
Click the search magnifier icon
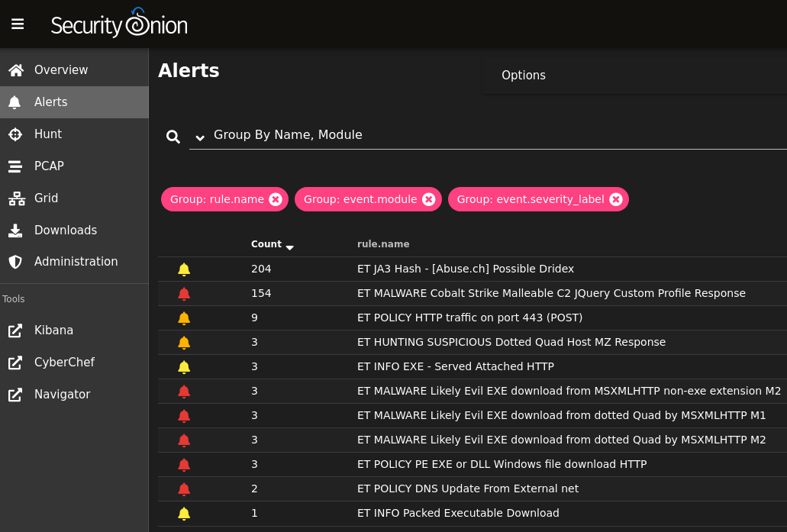[173, 137]
